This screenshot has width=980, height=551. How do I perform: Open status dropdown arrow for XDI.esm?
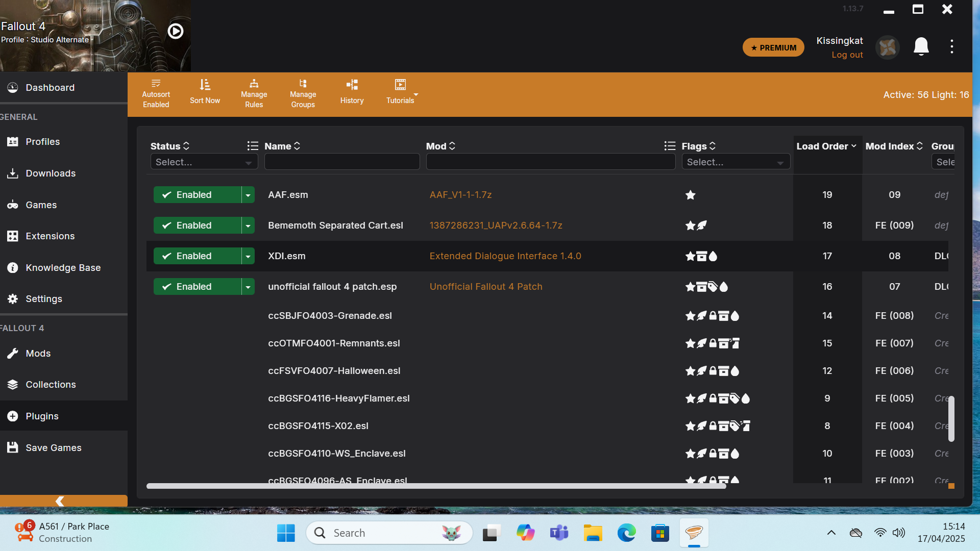click(248, 256)
